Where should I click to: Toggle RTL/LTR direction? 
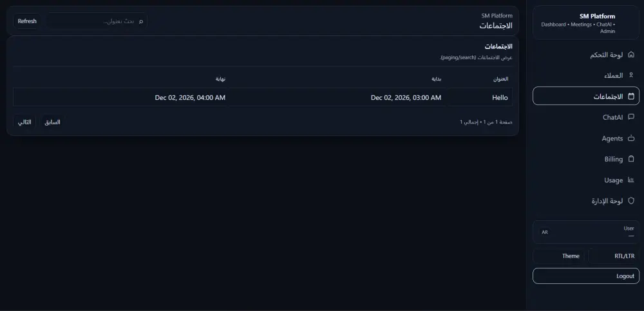614,256
